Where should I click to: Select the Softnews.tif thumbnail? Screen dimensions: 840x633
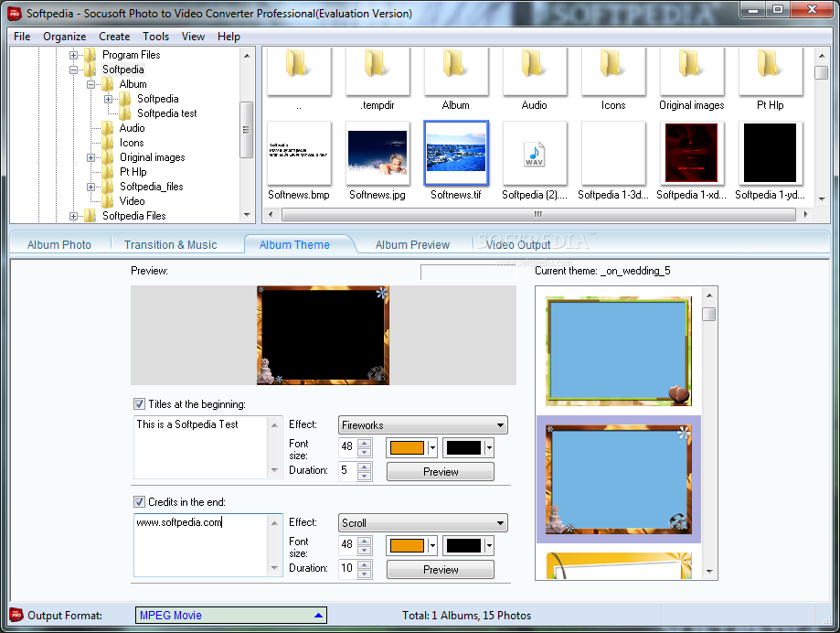(x=456, y=154)
